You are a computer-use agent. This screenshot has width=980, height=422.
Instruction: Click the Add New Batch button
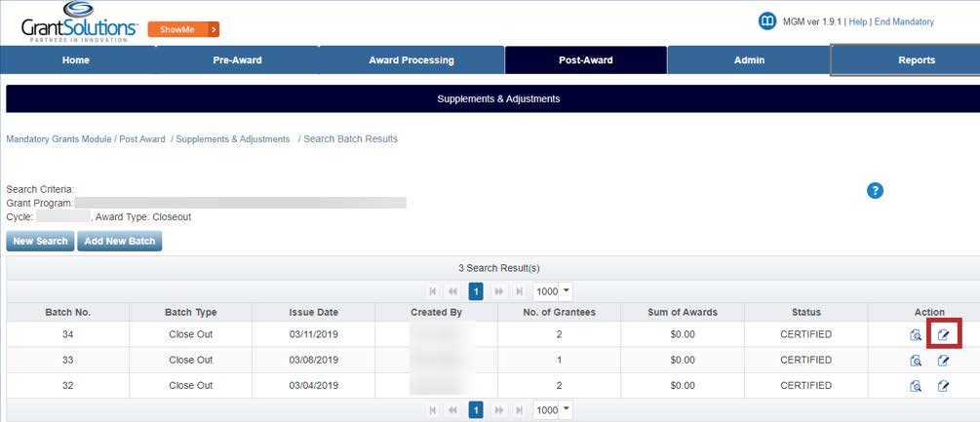(x=120, y=241)
